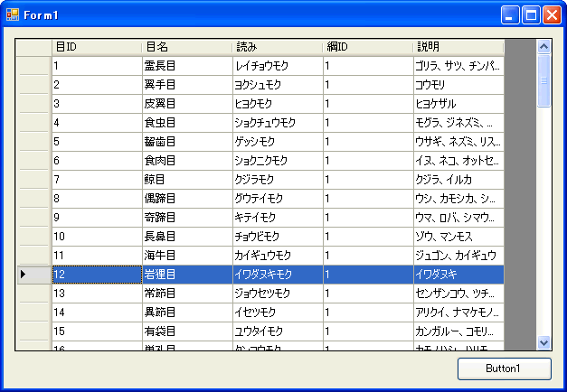Select the 鯨目 cell
This screenshot has width=567, height=392.
click(187, 180)
